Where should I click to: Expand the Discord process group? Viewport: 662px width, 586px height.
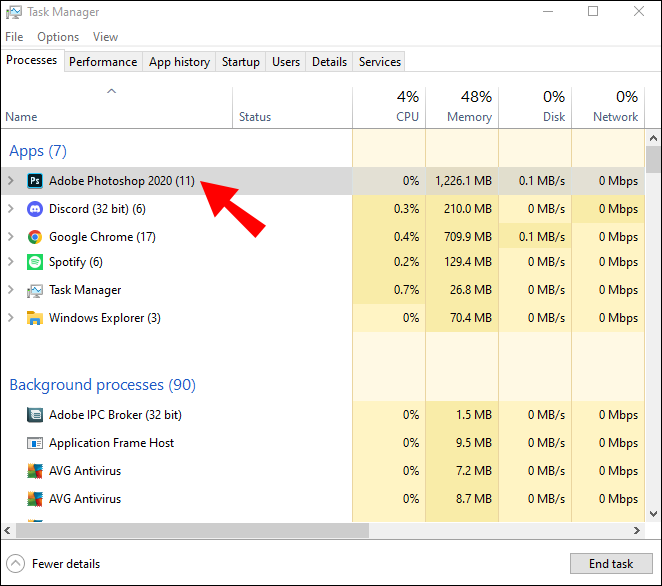coord(11,209)
